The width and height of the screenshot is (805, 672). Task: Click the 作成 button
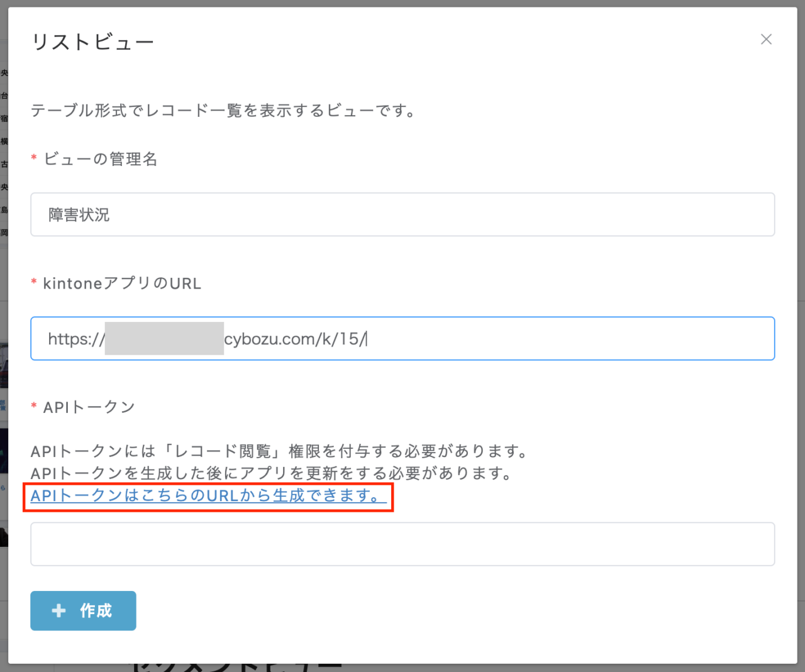[83, 610]
